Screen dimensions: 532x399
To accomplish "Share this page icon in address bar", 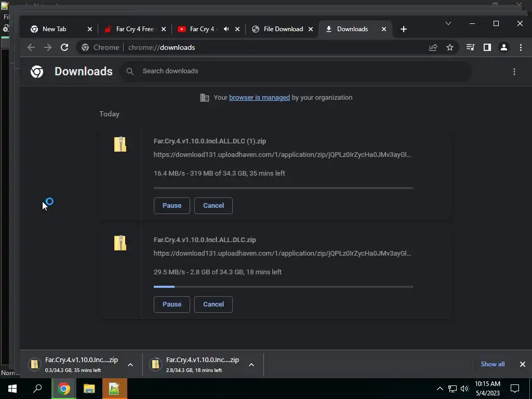I will pyautogui.click(x=433, y=47).
